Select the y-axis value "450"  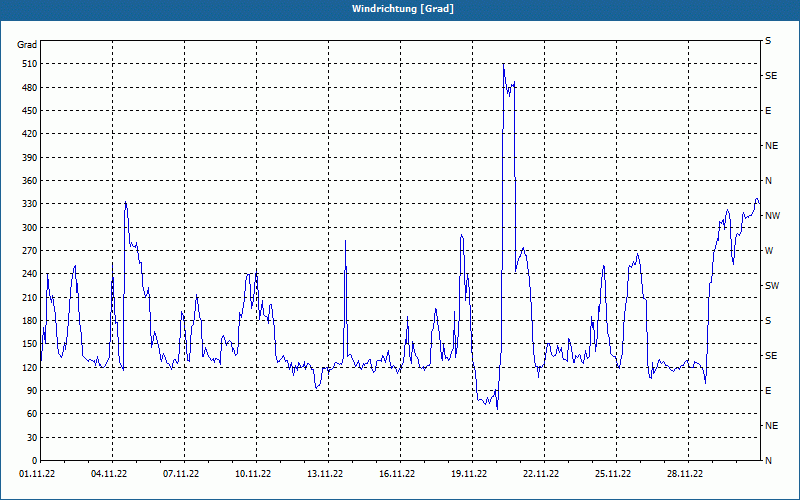(30, 111)
